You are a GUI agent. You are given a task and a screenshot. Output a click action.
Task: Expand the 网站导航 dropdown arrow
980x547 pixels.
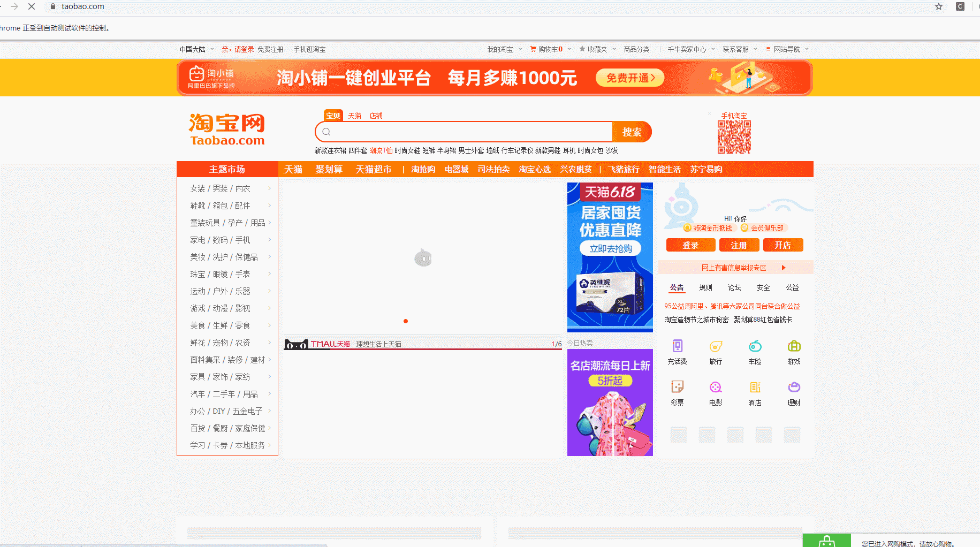(x=807, y=49)
